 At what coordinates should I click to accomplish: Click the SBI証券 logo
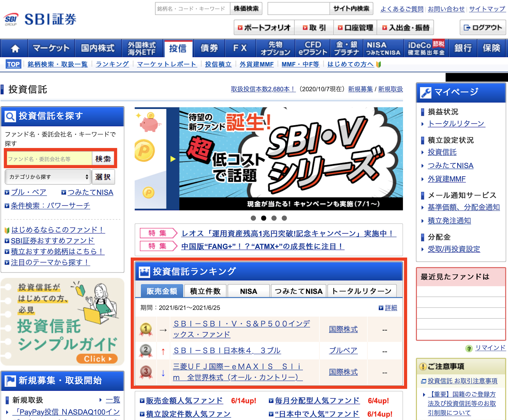click(40, 19)
